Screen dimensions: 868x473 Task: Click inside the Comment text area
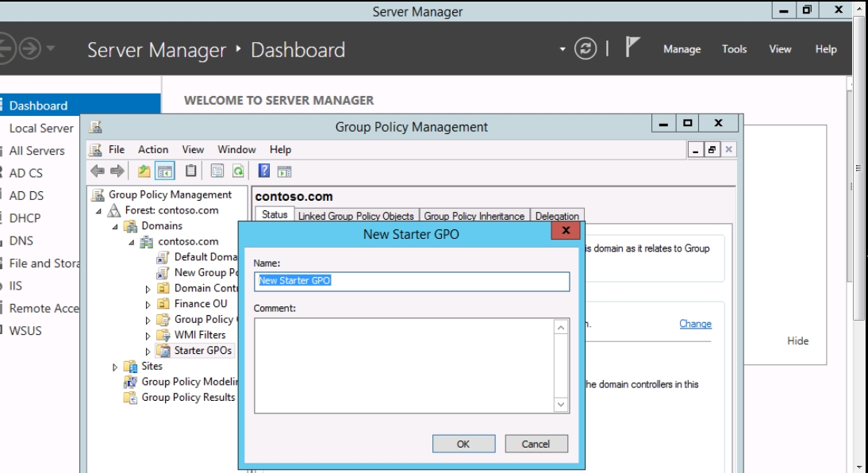tap(404, 364)
